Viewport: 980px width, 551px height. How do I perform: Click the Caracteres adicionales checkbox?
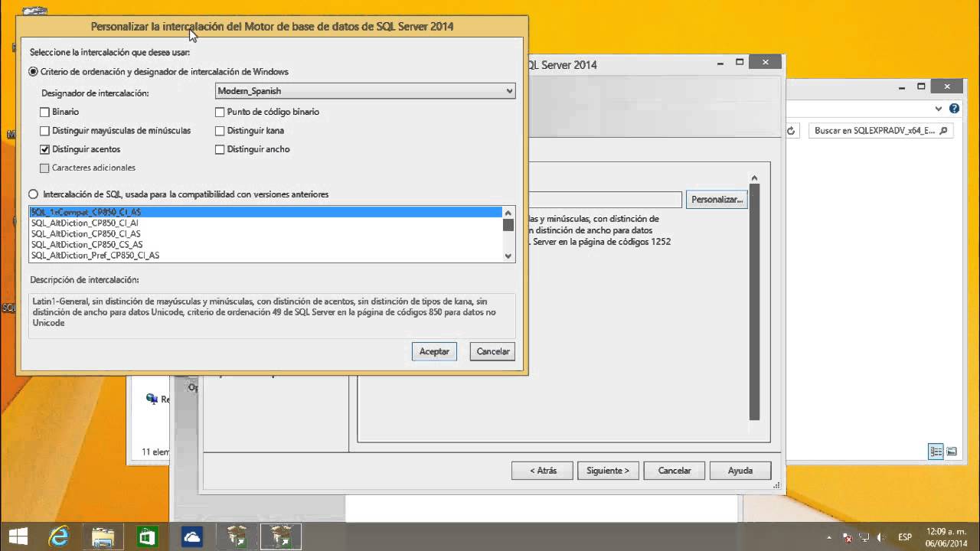pyautogui.click(x=44, y=168)
